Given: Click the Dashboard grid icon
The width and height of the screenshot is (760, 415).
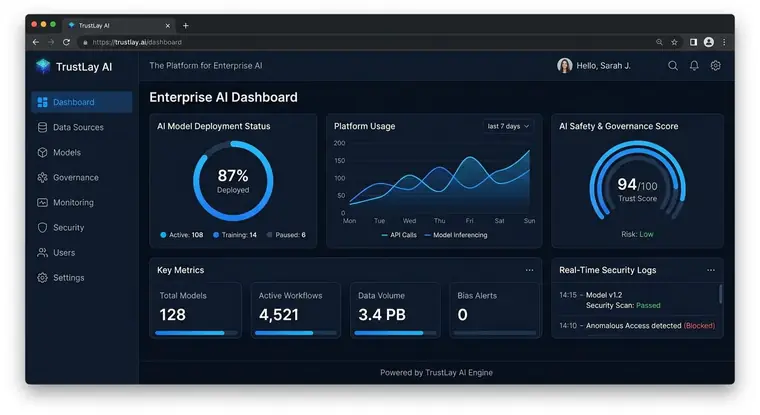Looking at the screenshot, I should pos(43,102).
